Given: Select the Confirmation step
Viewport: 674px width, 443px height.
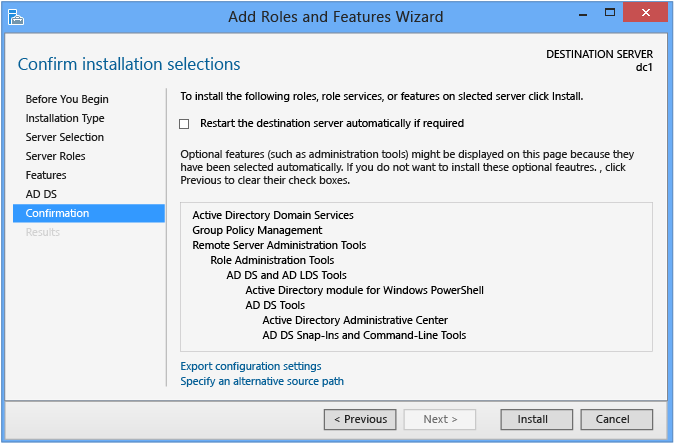Looking at the screenshot, I should point(89,213).
